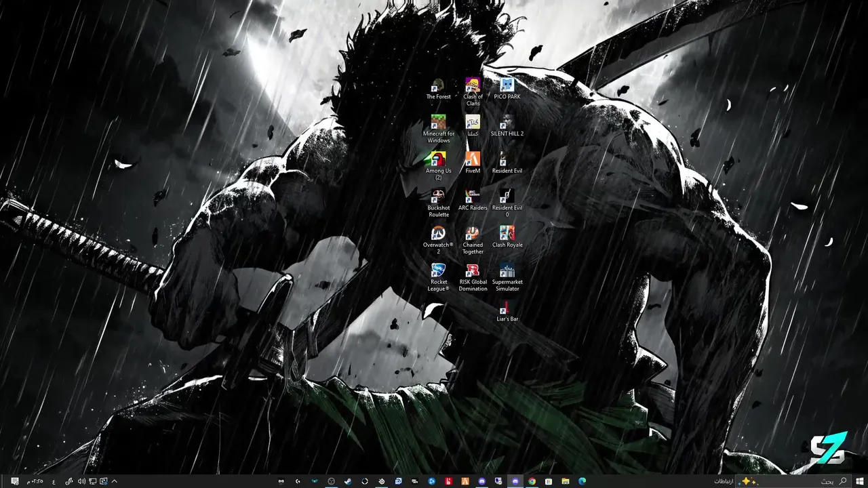
Task: Open the taskbar clock and calendar
Action: click(x=35, y=481)
